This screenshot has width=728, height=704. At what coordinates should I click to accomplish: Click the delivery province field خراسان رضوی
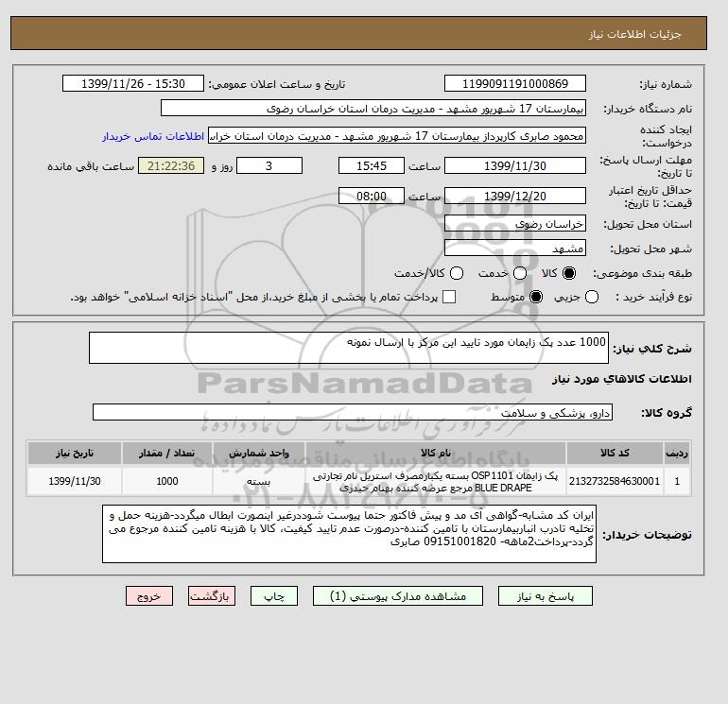click(515, 224)
